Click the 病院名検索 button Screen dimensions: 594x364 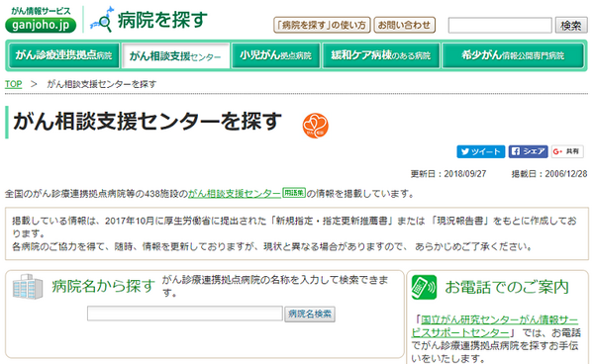[310, 314]
